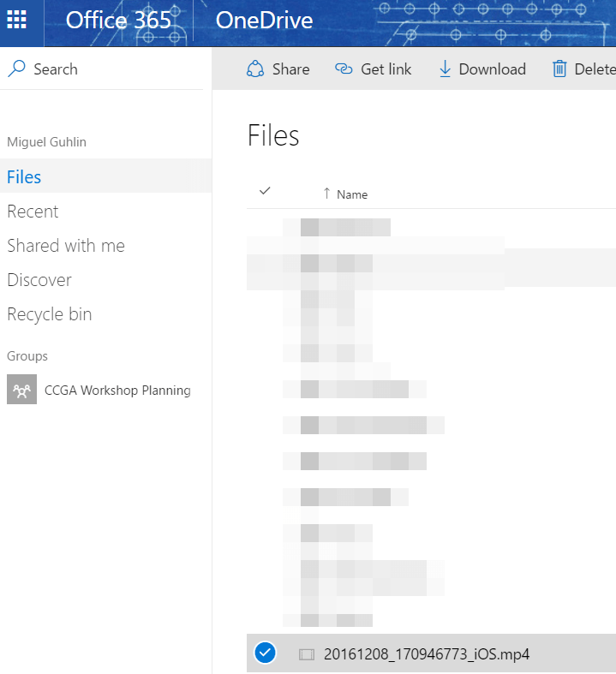Click the Get link label
The image size is (616, 674).
tap(386, 69)
